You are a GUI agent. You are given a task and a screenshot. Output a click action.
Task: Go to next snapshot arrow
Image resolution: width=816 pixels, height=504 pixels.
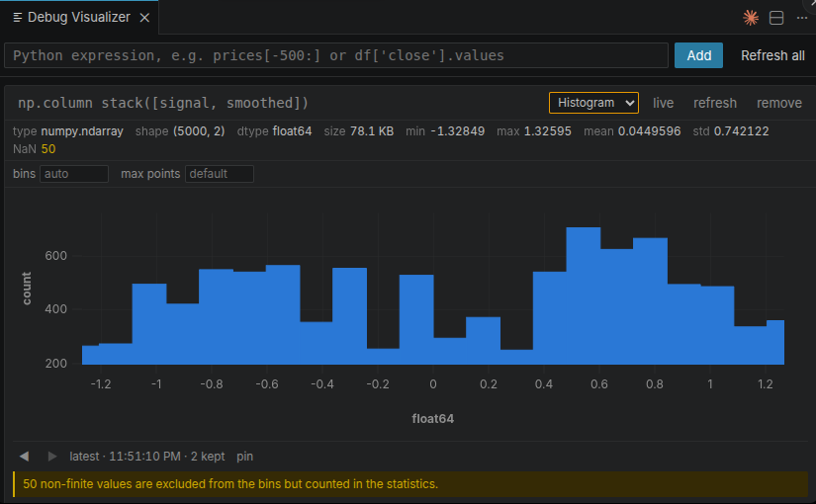click(x=52, y=457)
